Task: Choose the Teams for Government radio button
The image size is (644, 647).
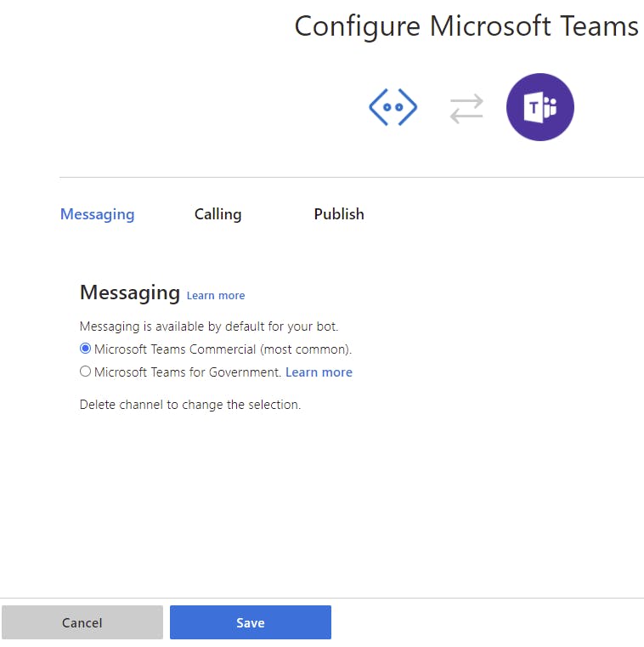Action: (x=85, y=372)
